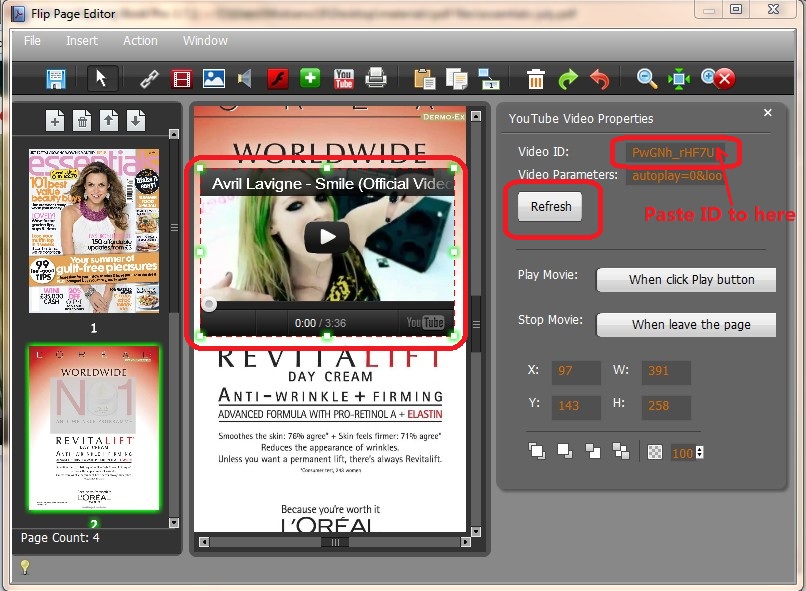Send the object to back
The height and width of the screenshot is (591, 806).
click(x=621, y=451)
